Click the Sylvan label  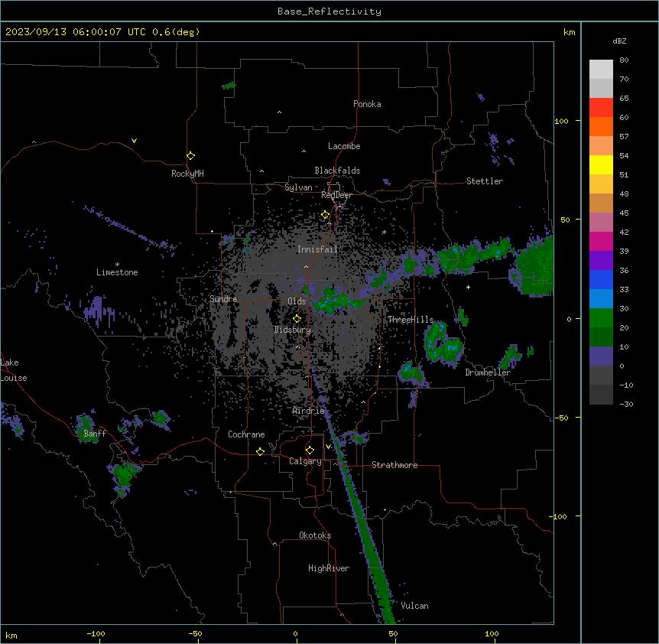(x=298, y=187)
